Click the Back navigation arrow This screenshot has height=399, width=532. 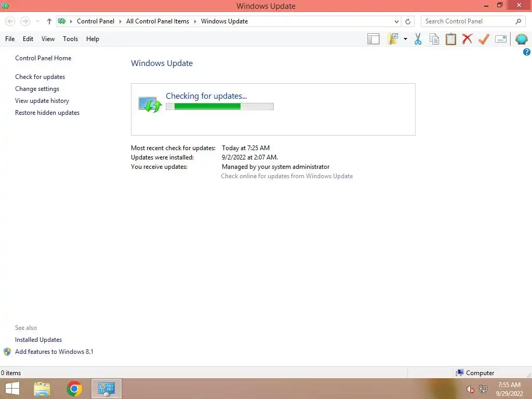[10, 21]
